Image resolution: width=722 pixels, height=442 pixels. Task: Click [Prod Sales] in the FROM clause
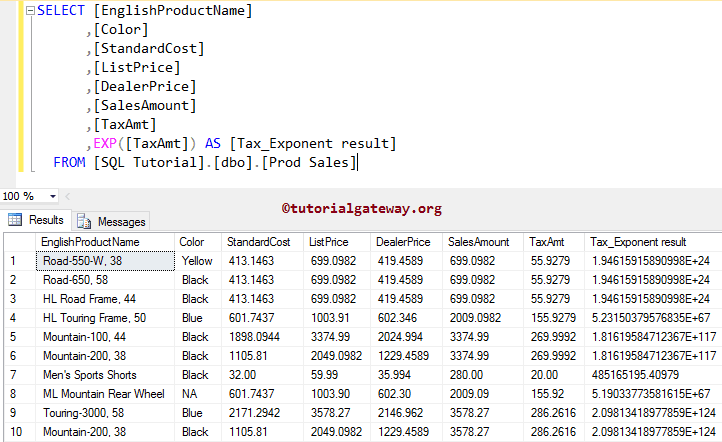tap(309, 163)
